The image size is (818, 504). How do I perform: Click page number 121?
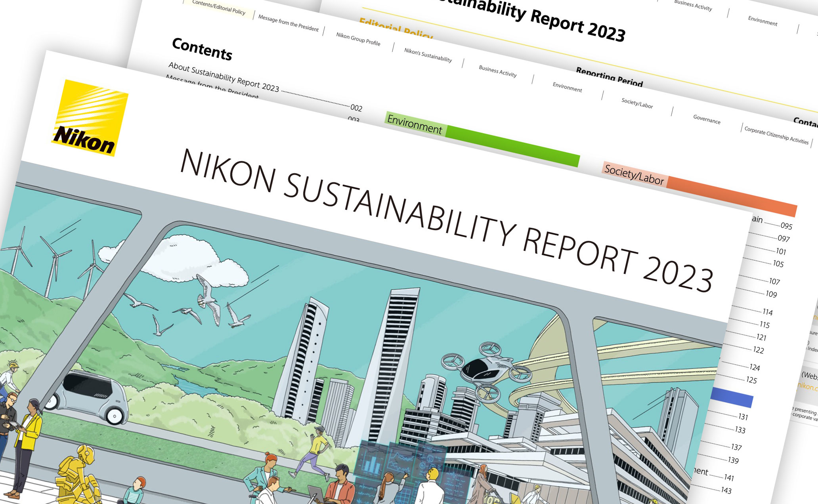coord(761,337)
